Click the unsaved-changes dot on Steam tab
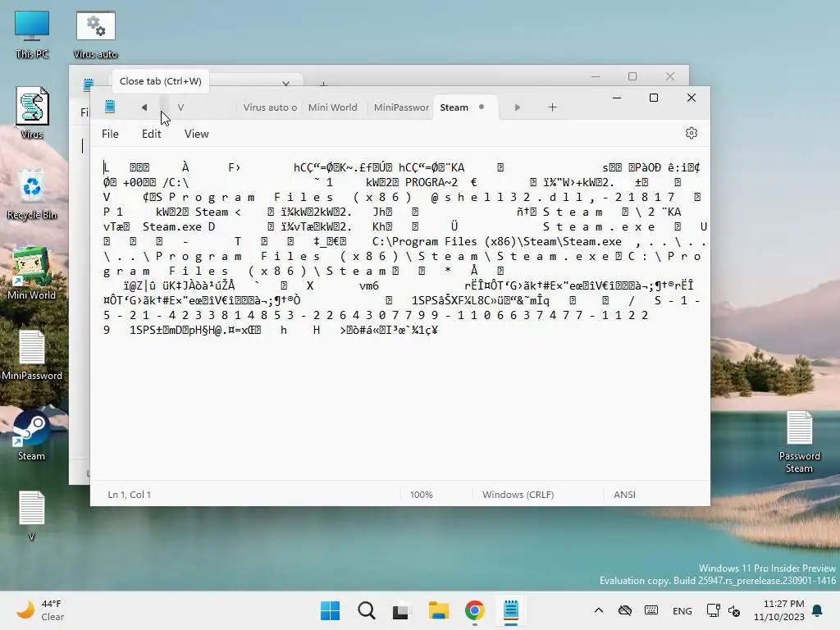Viewport: 840px width, 630px height. [482, 107]
